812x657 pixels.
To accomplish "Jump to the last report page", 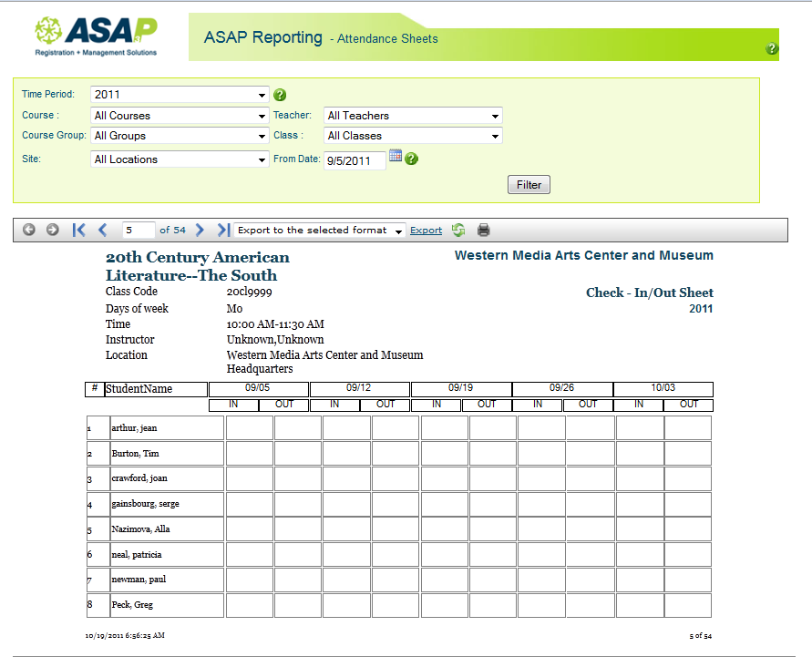I will (x=223, y=231).
